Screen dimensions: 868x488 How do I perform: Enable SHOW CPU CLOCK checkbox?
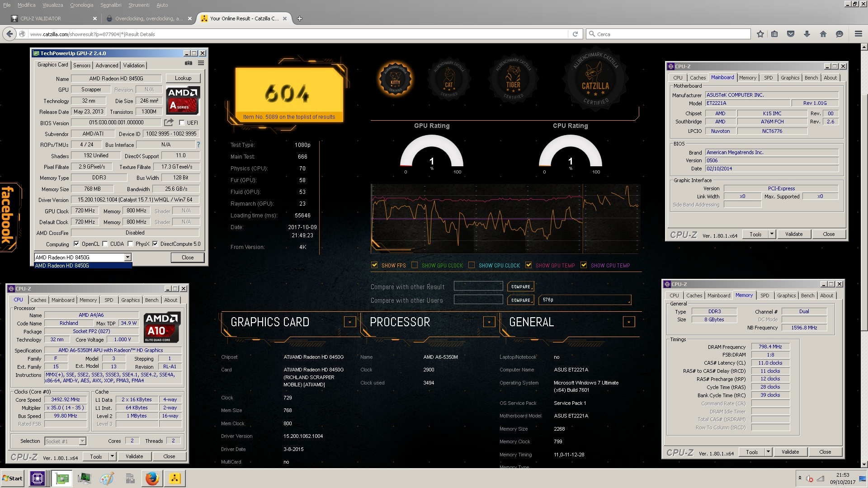[472, 265]
